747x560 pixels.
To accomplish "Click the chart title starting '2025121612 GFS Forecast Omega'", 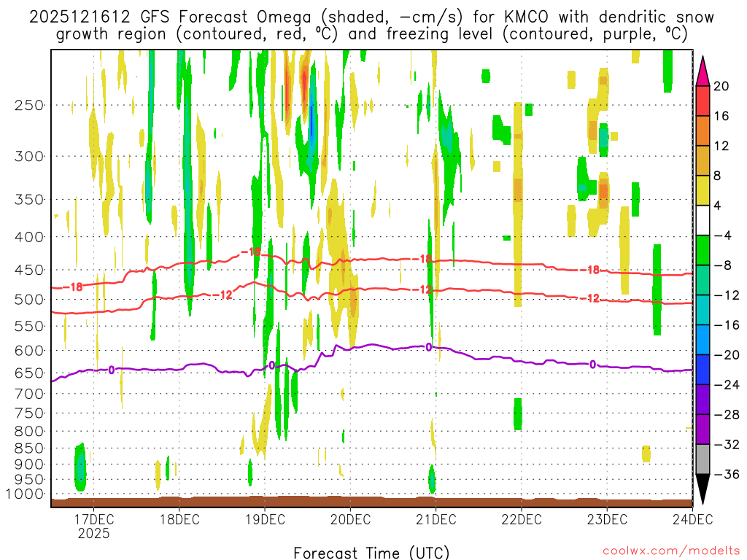I will coord(371,26).
